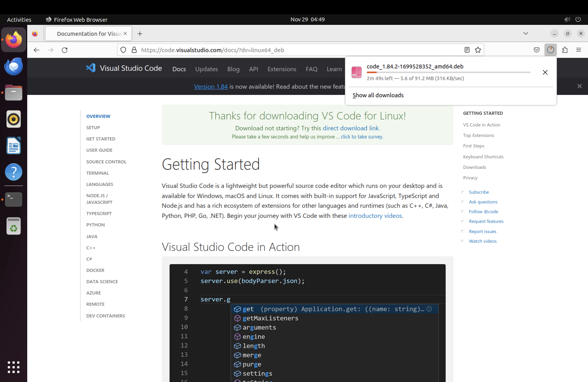Open the Report issues link

482,231
